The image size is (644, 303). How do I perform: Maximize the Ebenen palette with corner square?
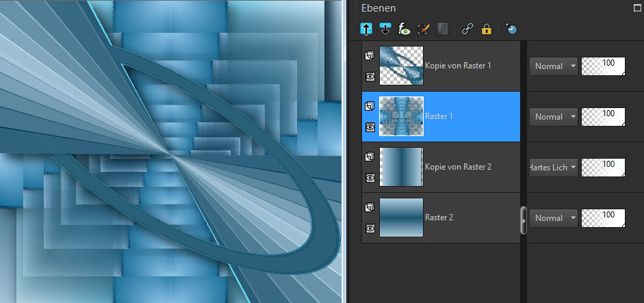pos(637,8)
